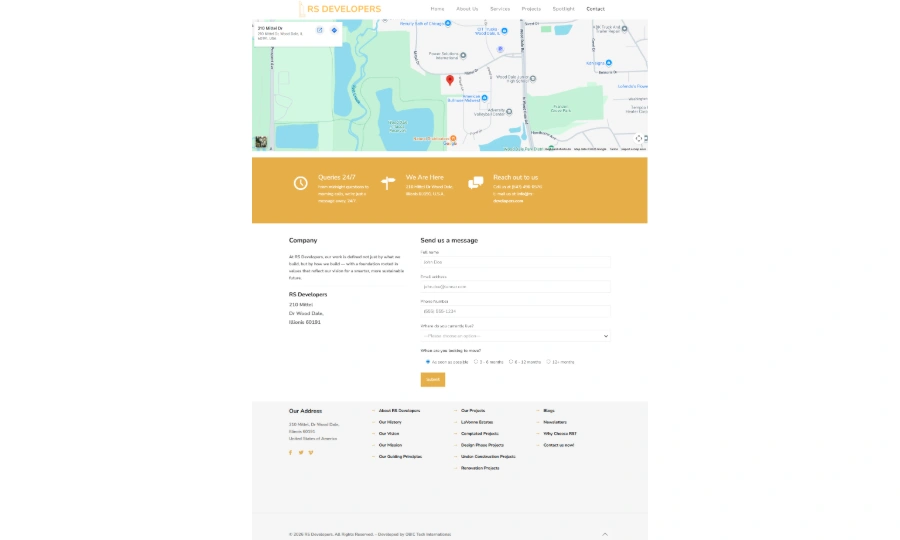This screenshot has width=900, height=540.
Task: Select the 12+ months radio
Action: click(548, 362)
